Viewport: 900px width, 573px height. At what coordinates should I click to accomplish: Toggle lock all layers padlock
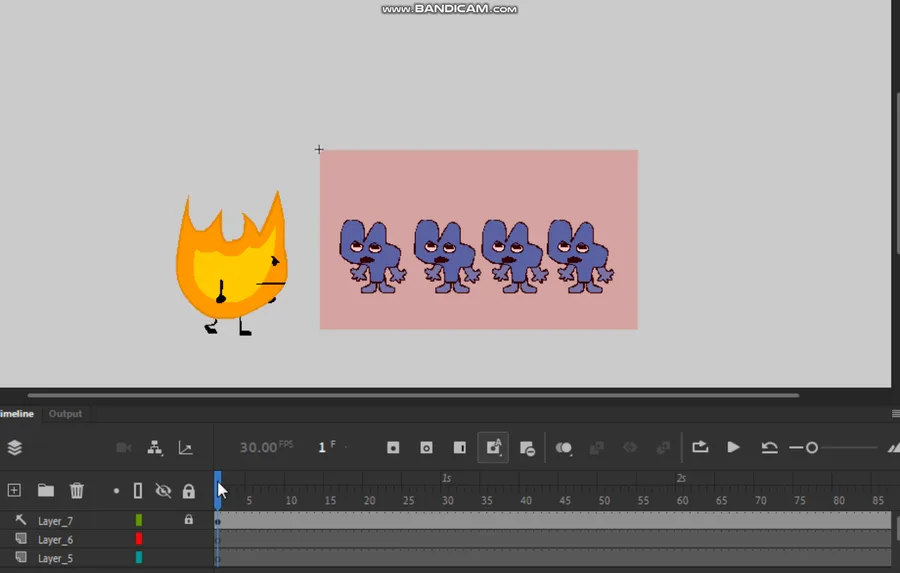point(189,491)
